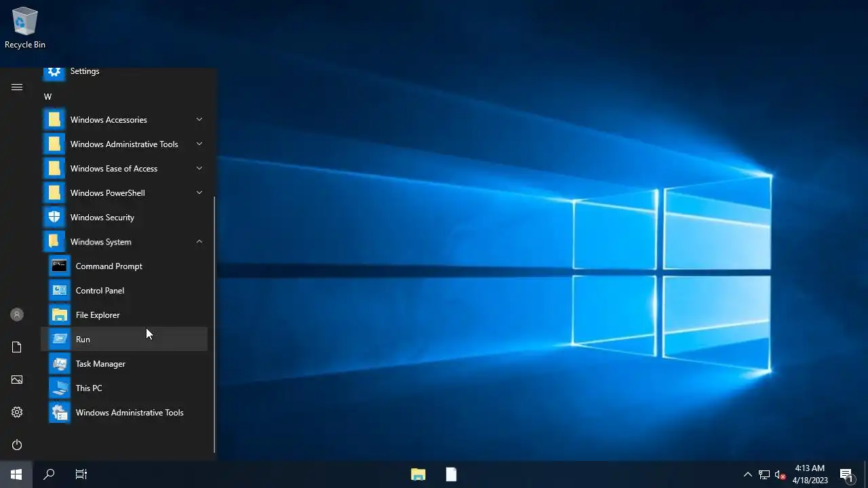
Task: Open the Recycle Bin desktop icon
Action: [25, 27]
